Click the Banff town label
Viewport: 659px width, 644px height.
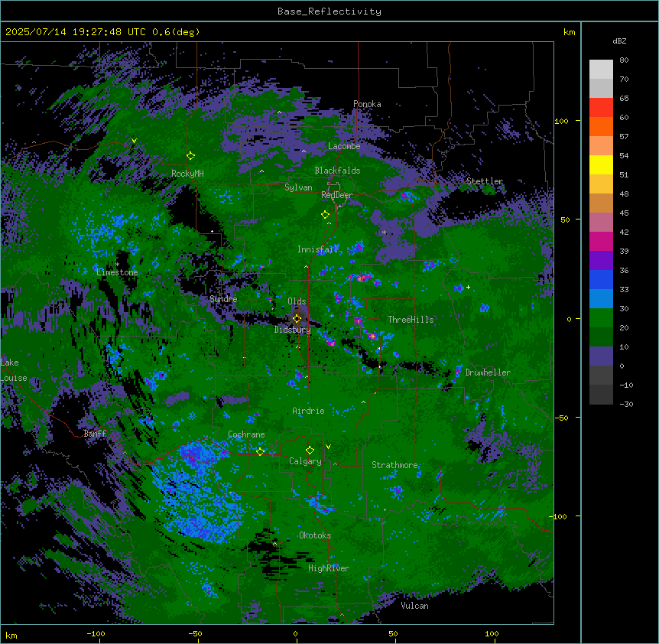[95, 434]
